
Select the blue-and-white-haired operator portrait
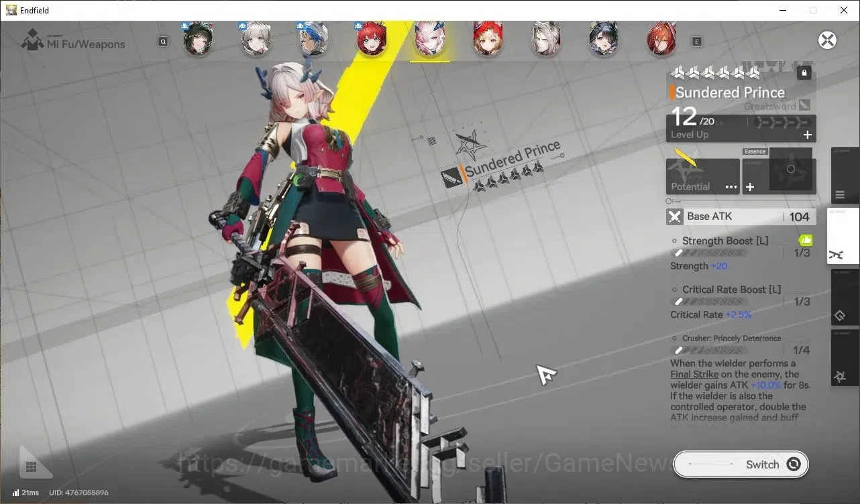[x=314, y=39]
